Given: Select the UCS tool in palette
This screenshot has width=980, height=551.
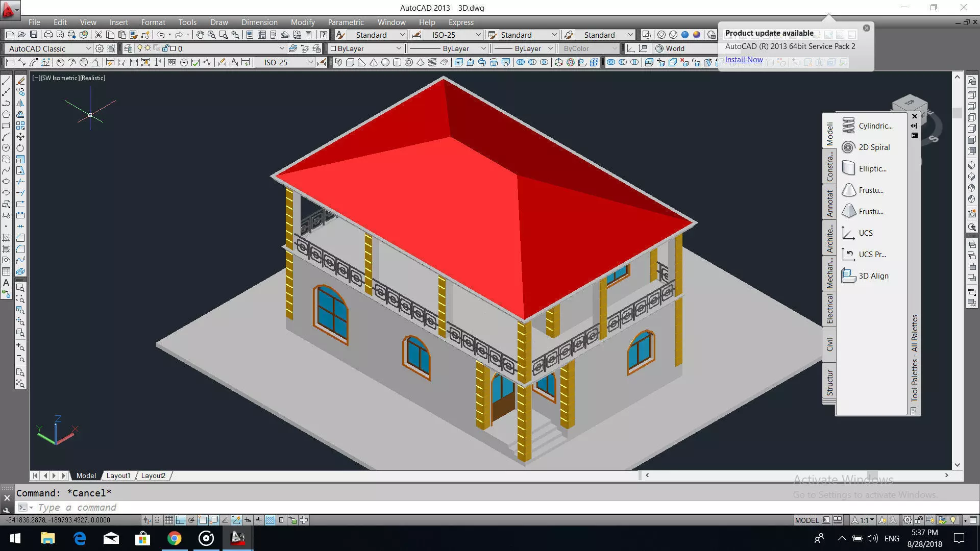Looking at the screenshot, I should (x=857, y=233).
